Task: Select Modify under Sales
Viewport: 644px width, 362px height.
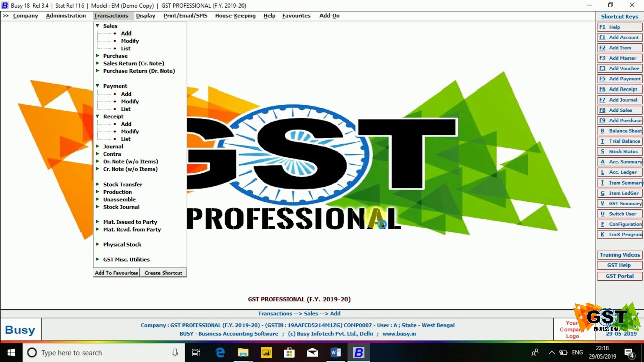Action: coord(130,41)
